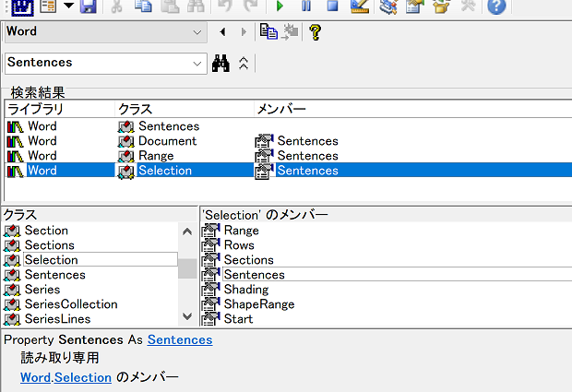Click Copy to Clipboard icon in Object Browser
The width and height of the screenshot is (572, 392).
[268, 32]
